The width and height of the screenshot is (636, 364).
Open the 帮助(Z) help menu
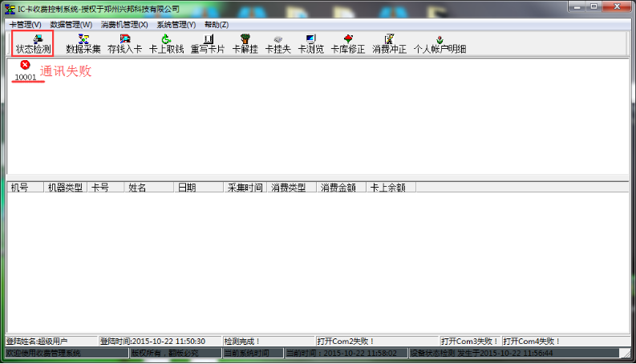tap(217, 25)
